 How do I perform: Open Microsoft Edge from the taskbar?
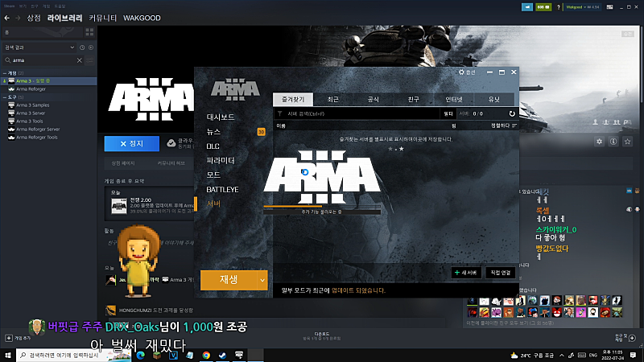(140, 355)
